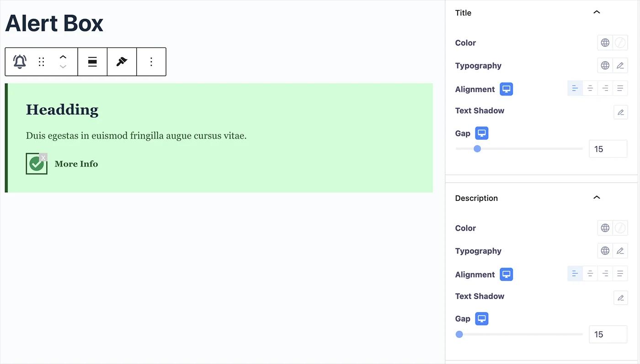Click the Alert Box bell block icon
Viewport: 640px width, 364px height.
click(19, 61)
